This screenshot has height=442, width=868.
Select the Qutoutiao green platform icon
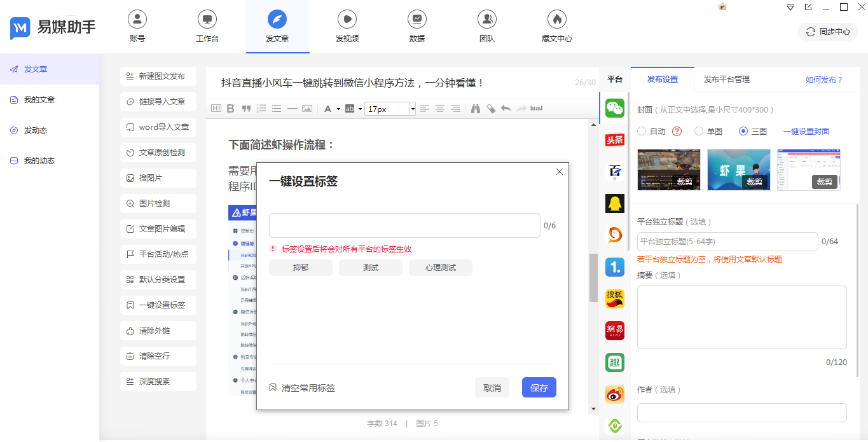point(615,363)
